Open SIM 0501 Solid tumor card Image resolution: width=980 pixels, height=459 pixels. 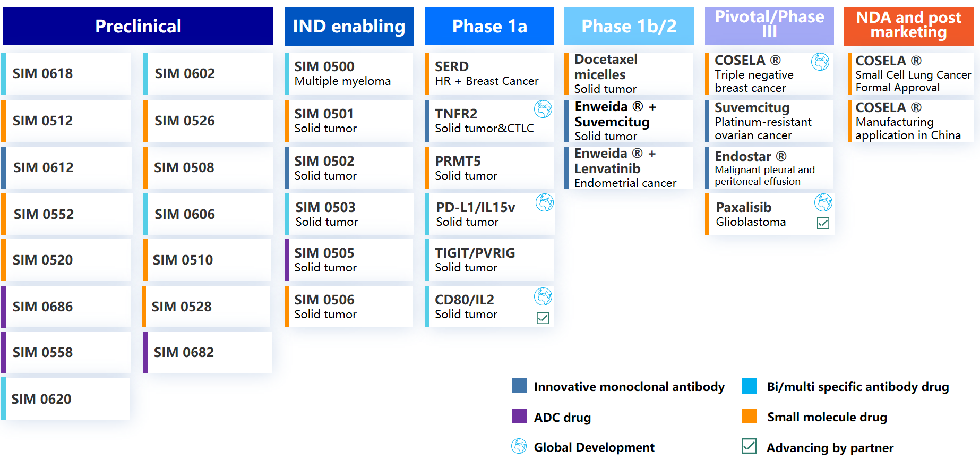(349, 121)
